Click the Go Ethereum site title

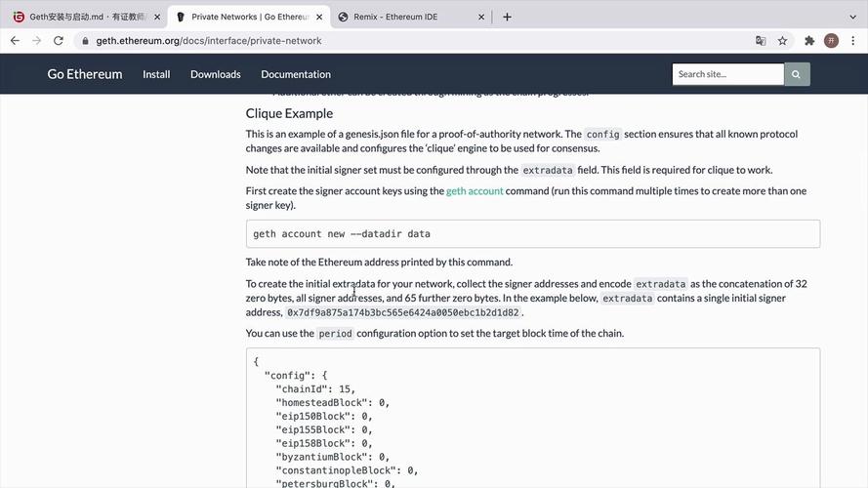click(85, 74)
